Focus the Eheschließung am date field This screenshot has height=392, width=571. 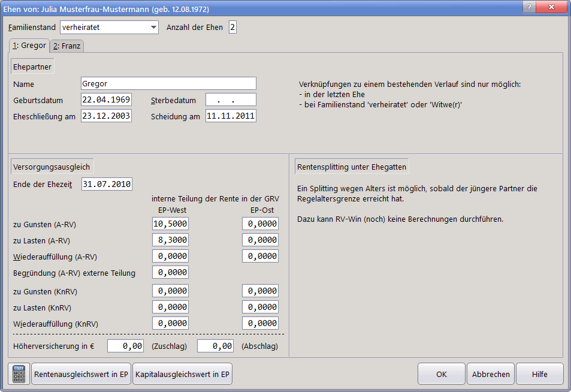tap(107, 116)
